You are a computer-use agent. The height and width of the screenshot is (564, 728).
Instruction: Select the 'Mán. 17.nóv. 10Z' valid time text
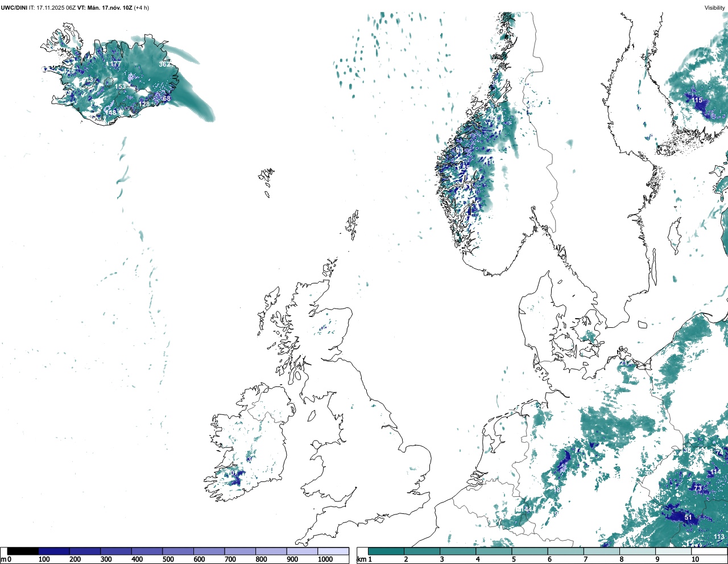click(110, 7)
